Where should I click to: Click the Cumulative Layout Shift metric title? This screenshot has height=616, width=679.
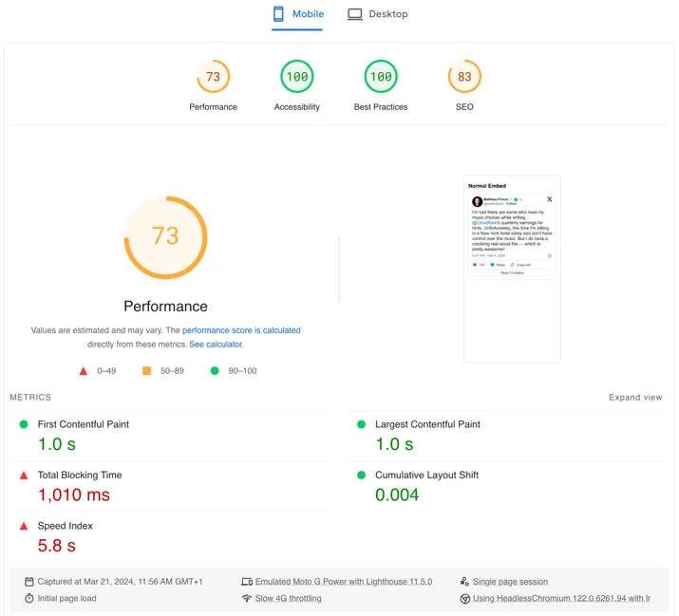point(426,475)
